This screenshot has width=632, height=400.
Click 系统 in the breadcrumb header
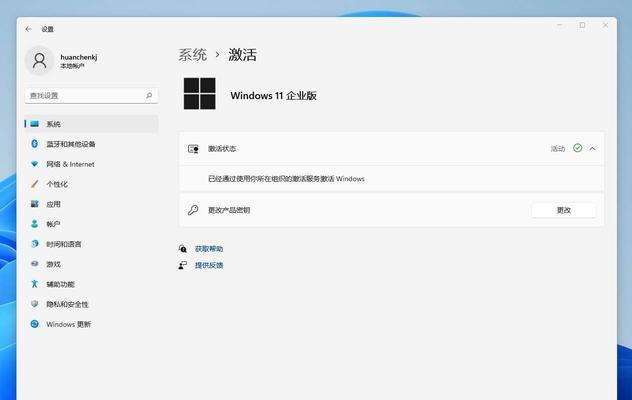pyautogui.click(x=193, y=55)
